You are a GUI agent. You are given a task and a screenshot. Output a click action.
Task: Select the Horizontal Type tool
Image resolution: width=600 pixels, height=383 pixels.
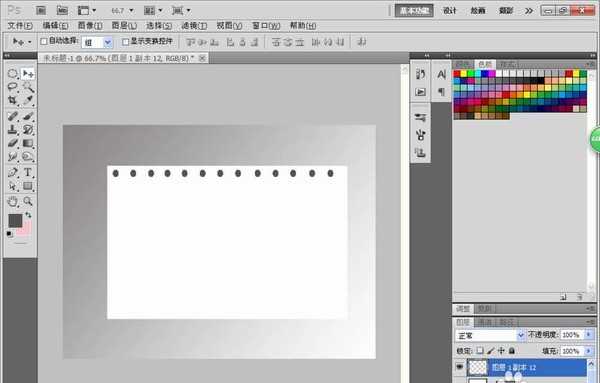(x=28, y=172)
